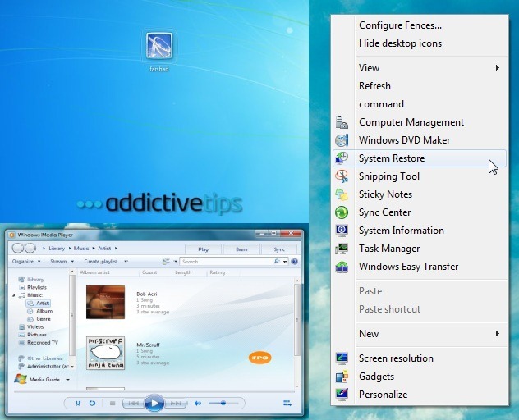Open the view options icon in Media Player
Viewport: 519px width, 420px height.
tap(166, 262)
